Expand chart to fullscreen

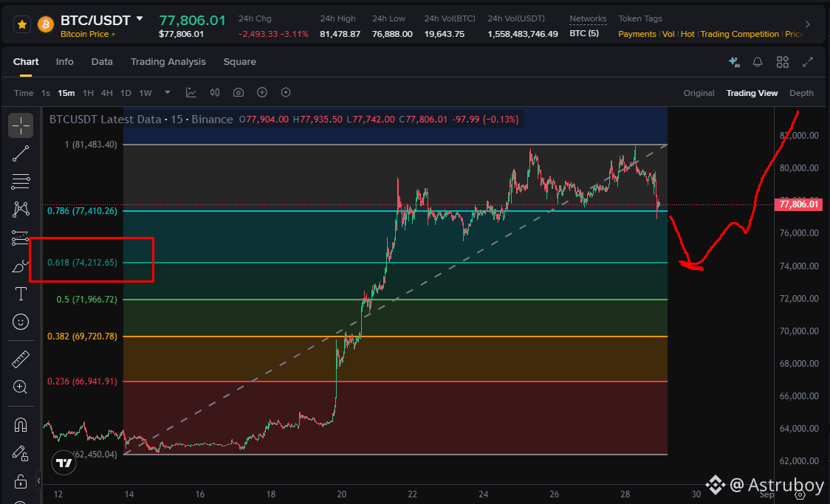tap(808, 62)
